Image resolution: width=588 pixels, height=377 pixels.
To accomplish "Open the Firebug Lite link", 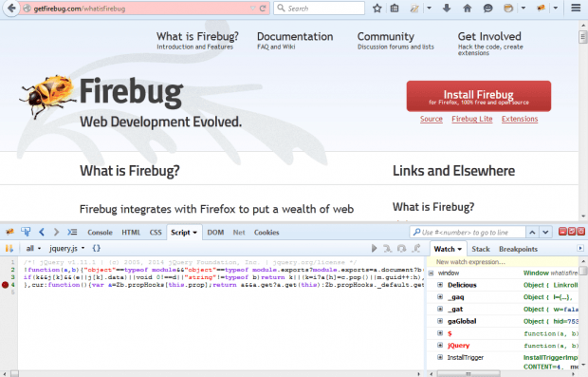I will tap(471, 119).
